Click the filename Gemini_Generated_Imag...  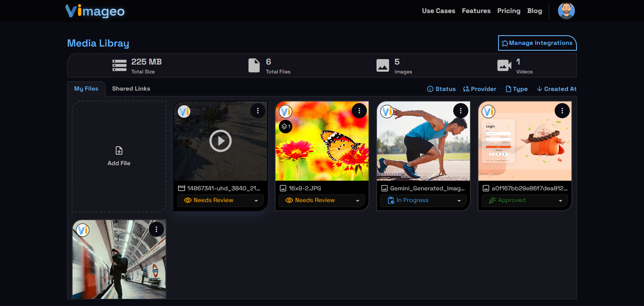[427, 188]
